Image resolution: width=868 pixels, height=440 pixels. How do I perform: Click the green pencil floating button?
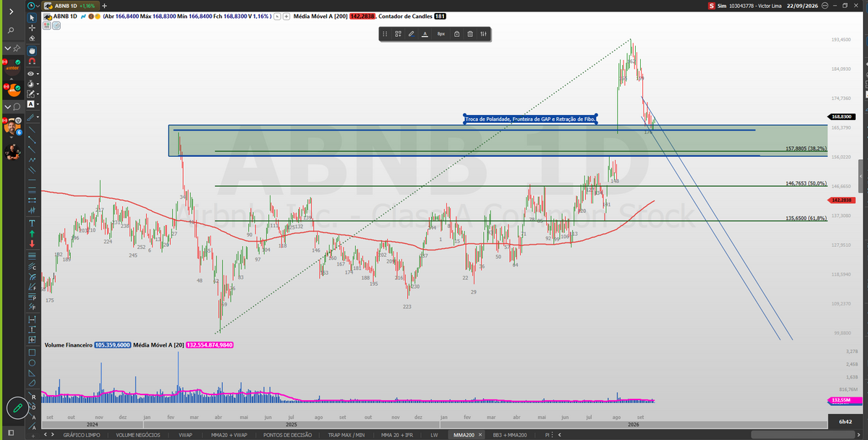pyautogui.click(x=17, y=407)
